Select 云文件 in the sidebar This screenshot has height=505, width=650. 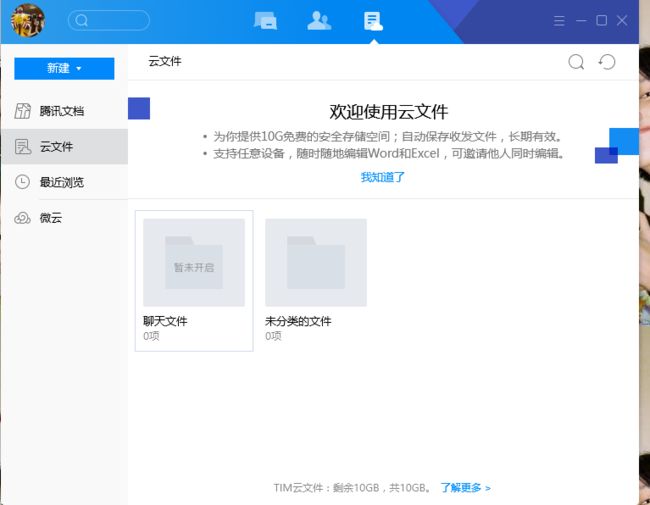click(x=65, y=146)
